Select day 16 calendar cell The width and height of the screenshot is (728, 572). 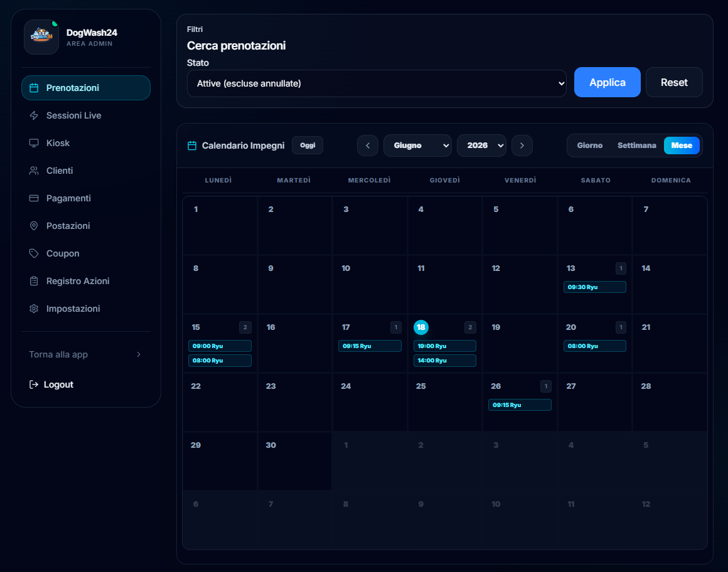[x=295, y=343]
